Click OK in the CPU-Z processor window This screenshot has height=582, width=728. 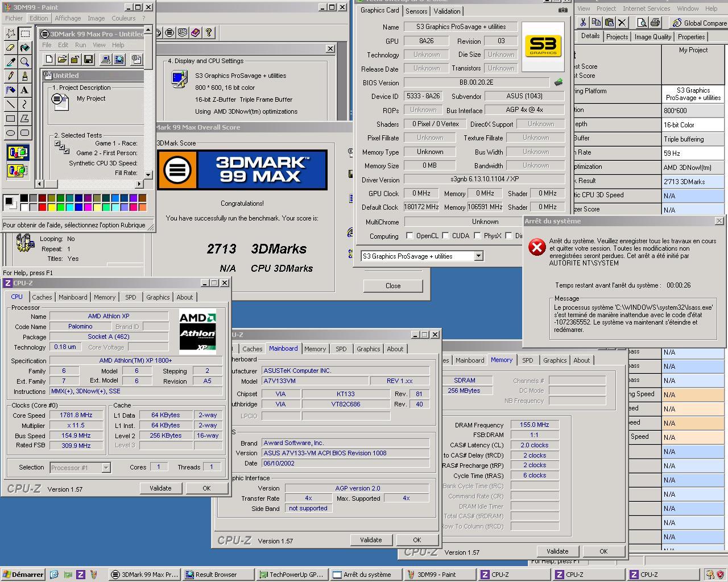(206, 488)
